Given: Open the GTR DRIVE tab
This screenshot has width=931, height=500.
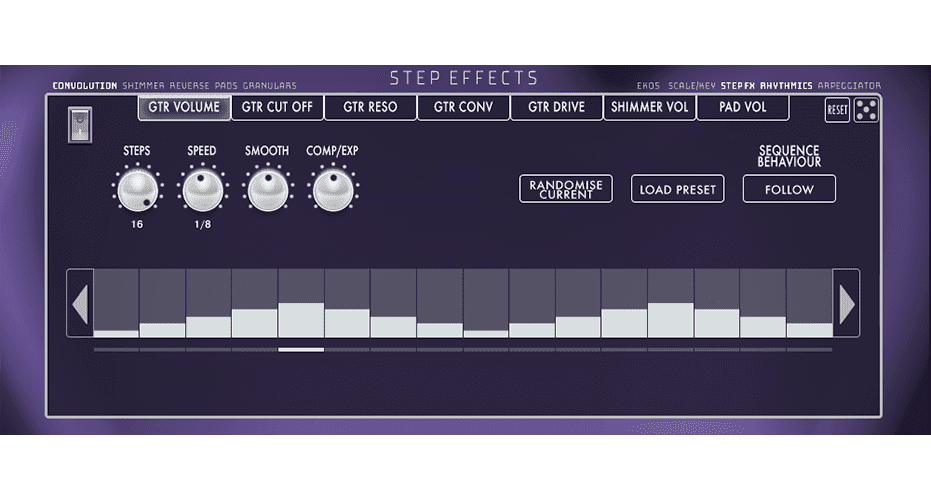Looking at the screenshot, I should [556, 107].
